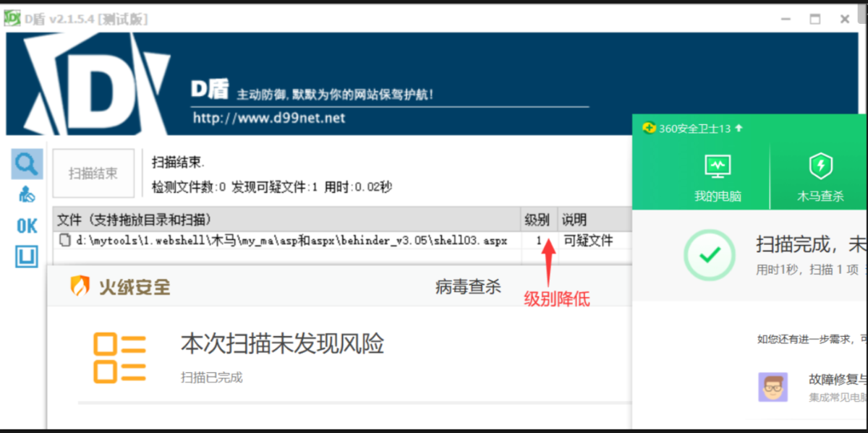Select the shell03.aspx file row
The width and height of the screenshot is (868, 433).
341,241
